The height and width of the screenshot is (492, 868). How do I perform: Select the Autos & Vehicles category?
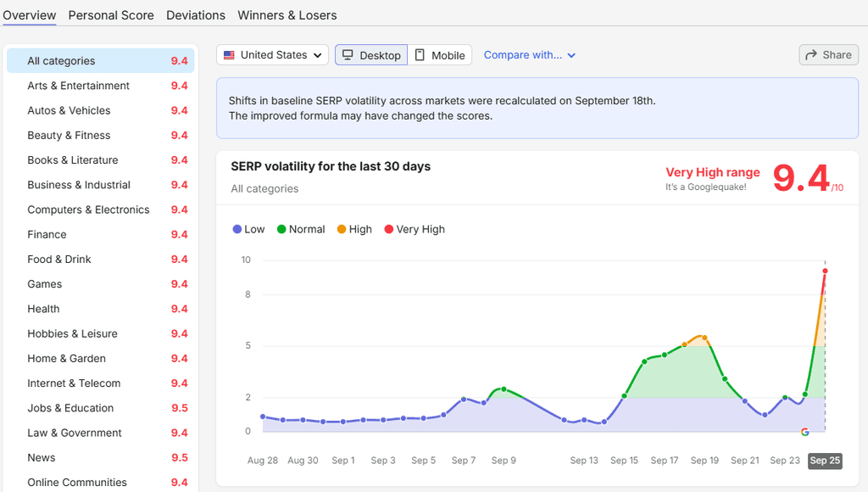pos(101,110)
